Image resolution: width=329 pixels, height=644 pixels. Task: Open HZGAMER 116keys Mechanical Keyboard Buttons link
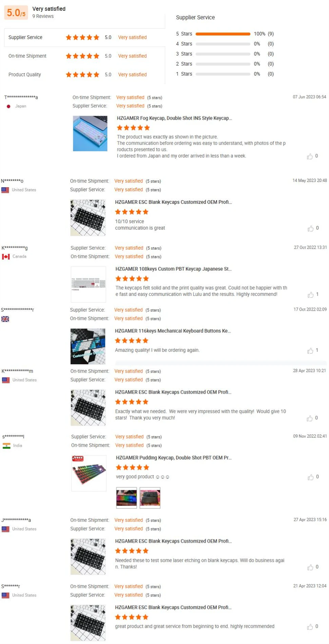[x=173, y=331]
